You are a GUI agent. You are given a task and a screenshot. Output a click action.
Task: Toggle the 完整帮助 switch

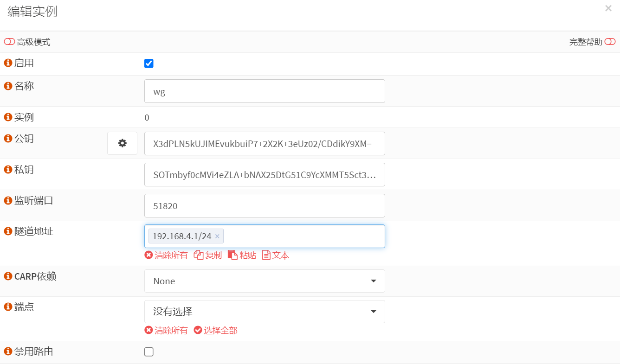click(610, 42)
